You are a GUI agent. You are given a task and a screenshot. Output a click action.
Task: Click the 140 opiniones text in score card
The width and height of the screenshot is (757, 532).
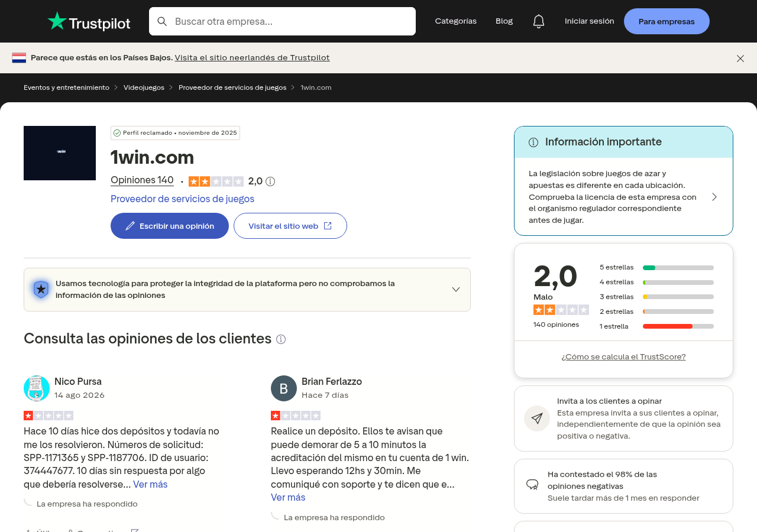point(557,325)
